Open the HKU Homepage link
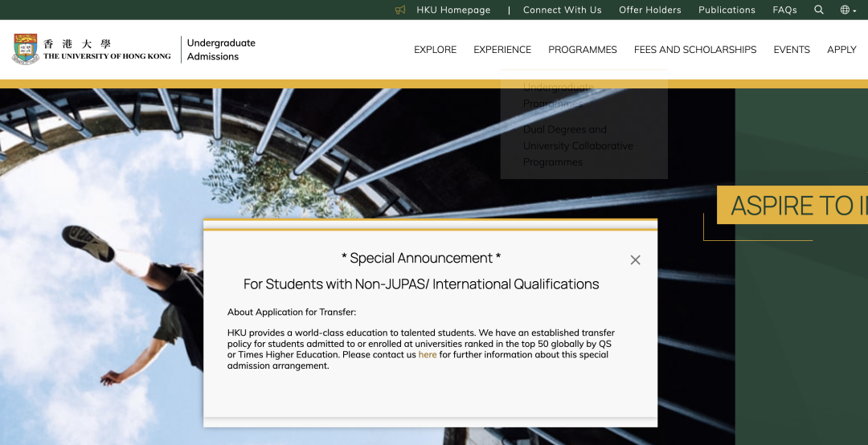This screenshot has width=868, height=445. coord(453,10)
